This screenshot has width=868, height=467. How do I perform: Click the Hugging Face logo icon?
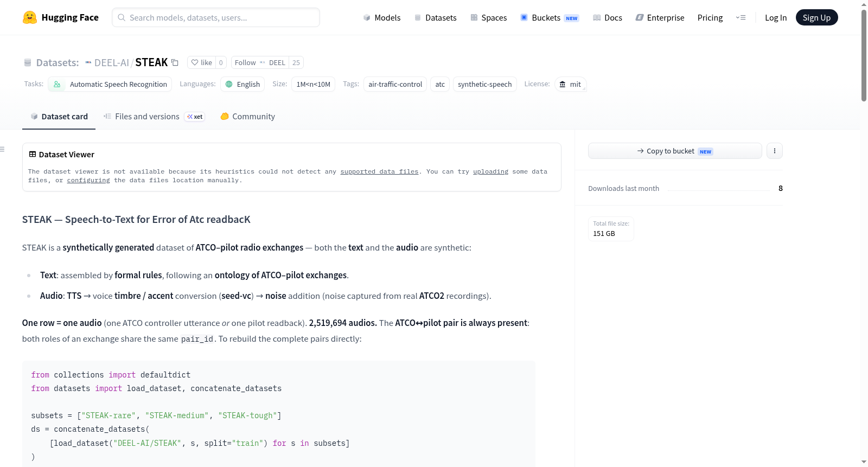coord(30,17)
